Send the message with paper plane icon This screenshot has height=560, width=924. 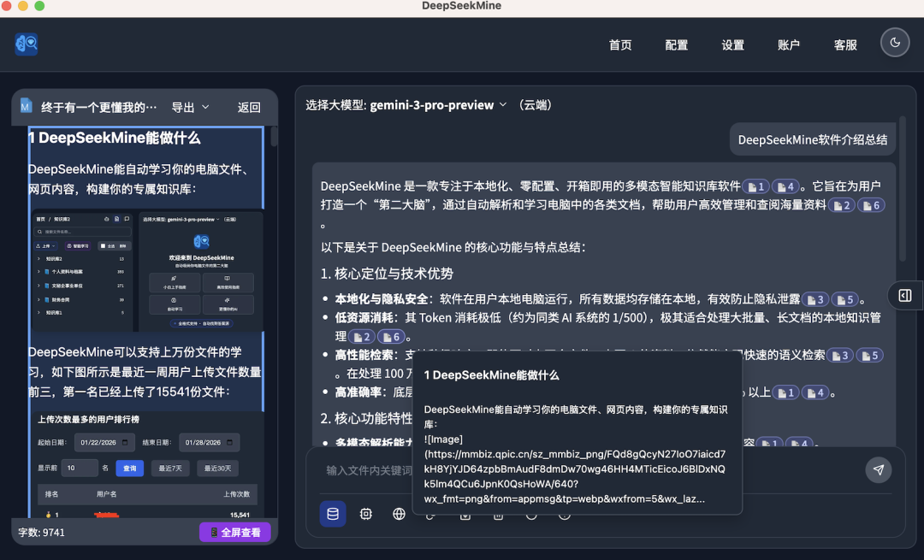[x=879, y=469]
